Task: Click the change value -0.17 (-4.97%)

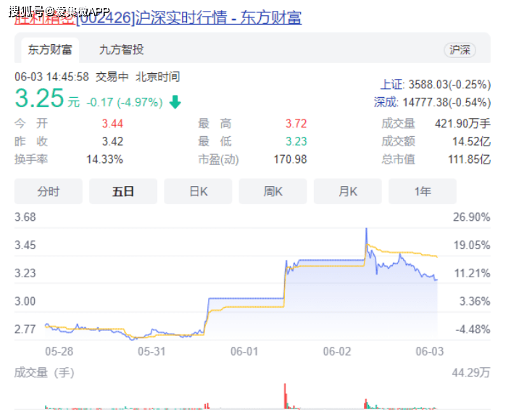Action: [125, 102]
